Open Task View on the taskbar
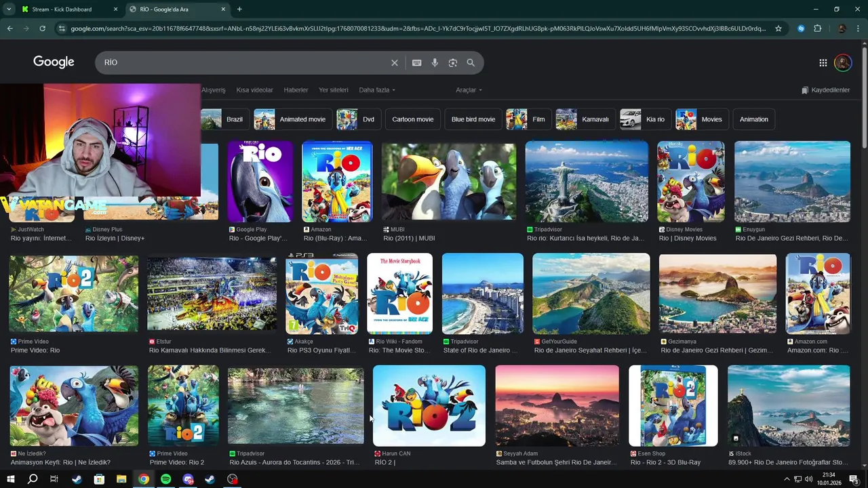868x488 pixels. [54, 479]
